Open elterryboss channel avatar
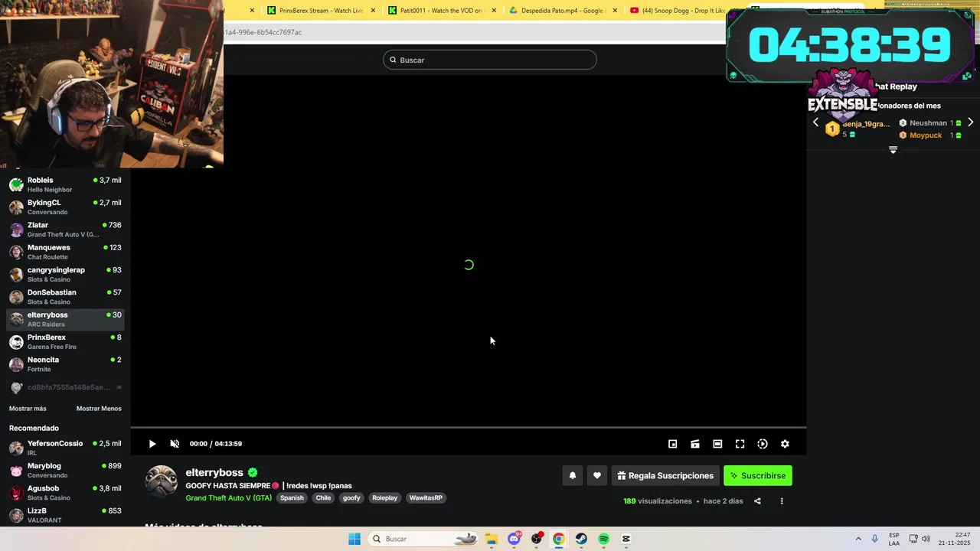Image resolution: width=980 pixels, height=551 pixels. pos(162,481)
